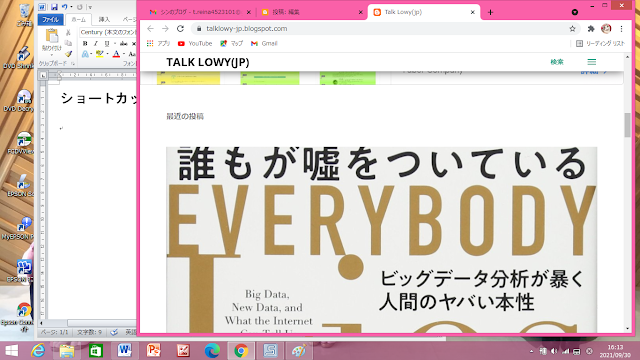The height and width of the screenshot is (360, 640).
Task: Click the address bar showing talklowy-jp.blogspot.com
Action: coord(384,29)
